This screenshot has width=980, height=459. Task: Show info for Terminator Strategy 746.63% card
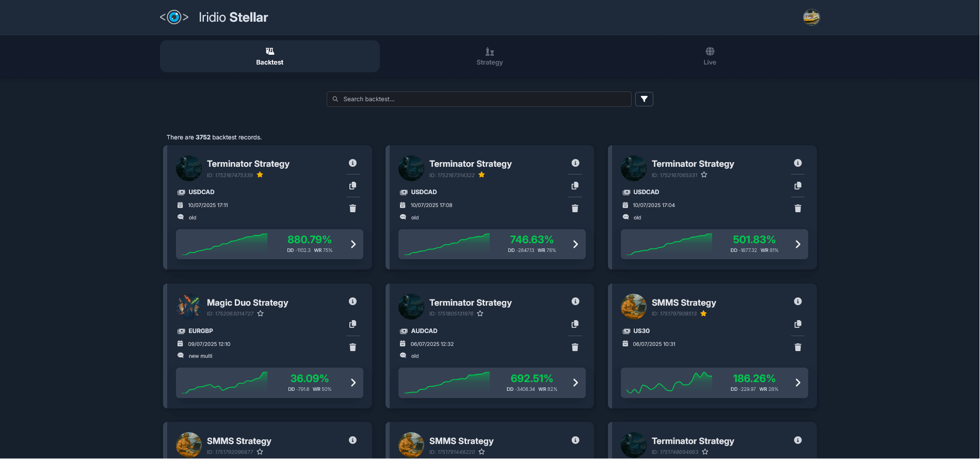(x=575, y=163)
